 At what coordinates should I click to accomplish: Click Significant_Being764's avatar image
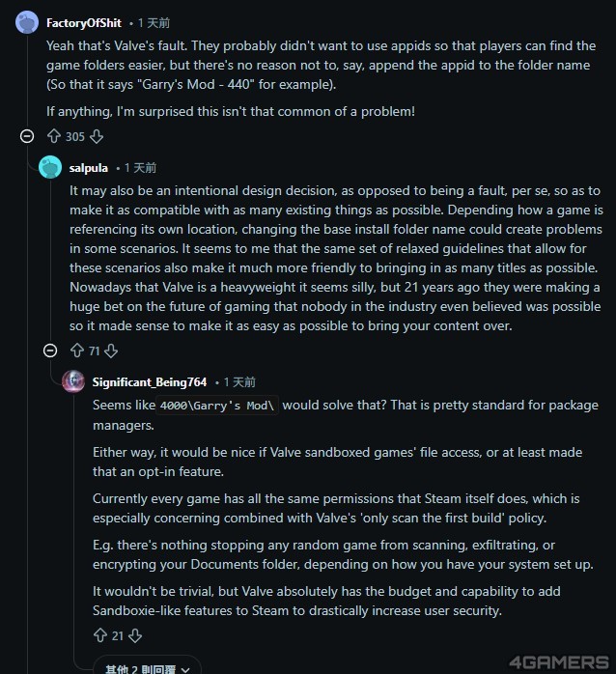coord(73,381)
